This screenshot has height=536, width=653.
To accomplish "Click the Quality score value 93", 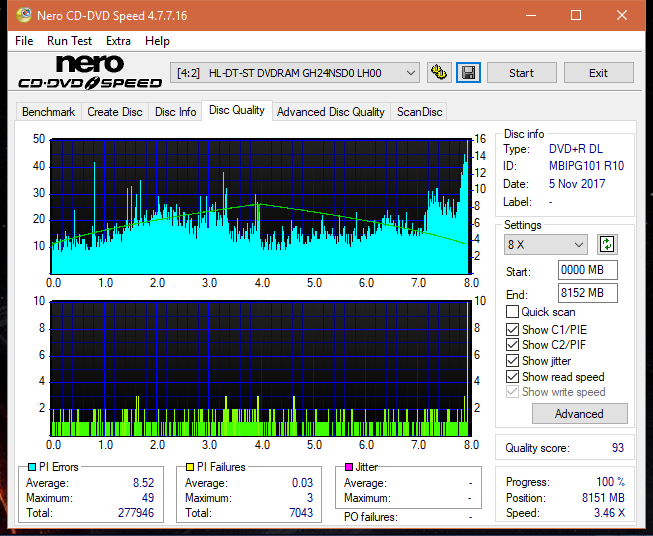I will point(618,448).
